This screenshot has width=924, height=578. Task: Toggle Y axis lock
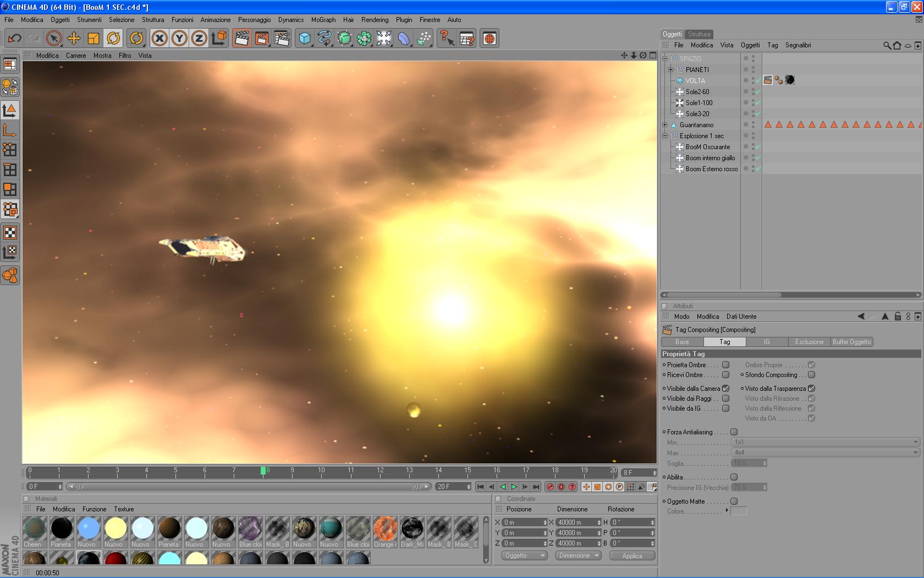point(179,38)
